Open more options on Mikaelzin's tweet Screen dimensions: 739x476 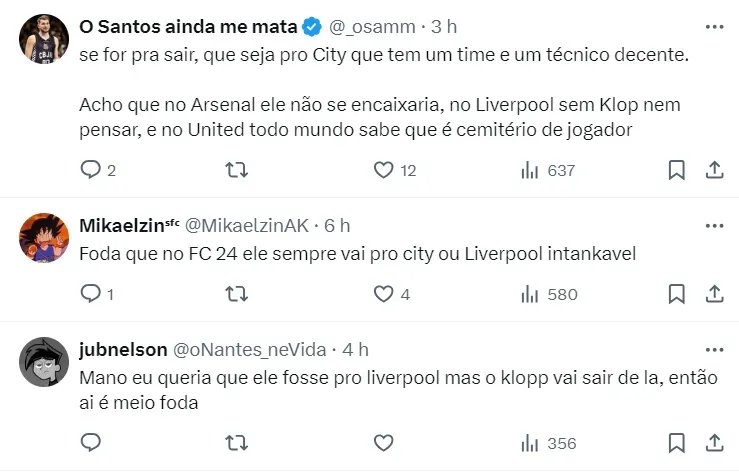click(715, 226)
